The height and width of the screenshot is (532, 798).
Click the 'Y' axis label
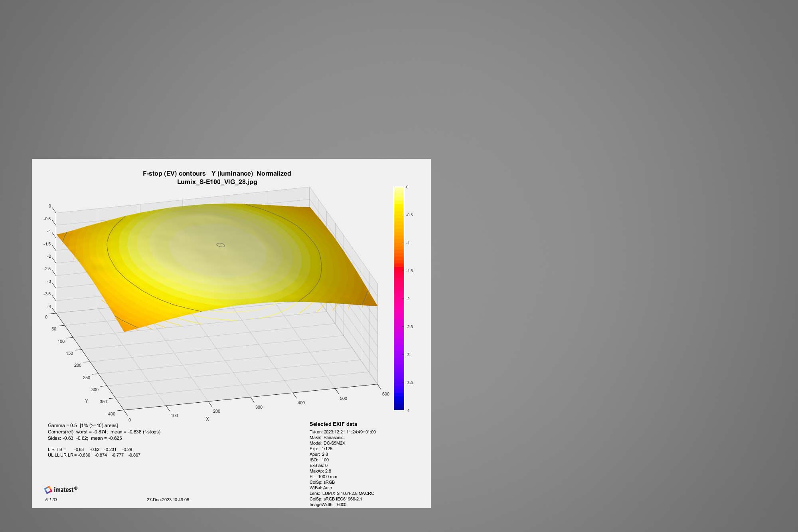87,401
